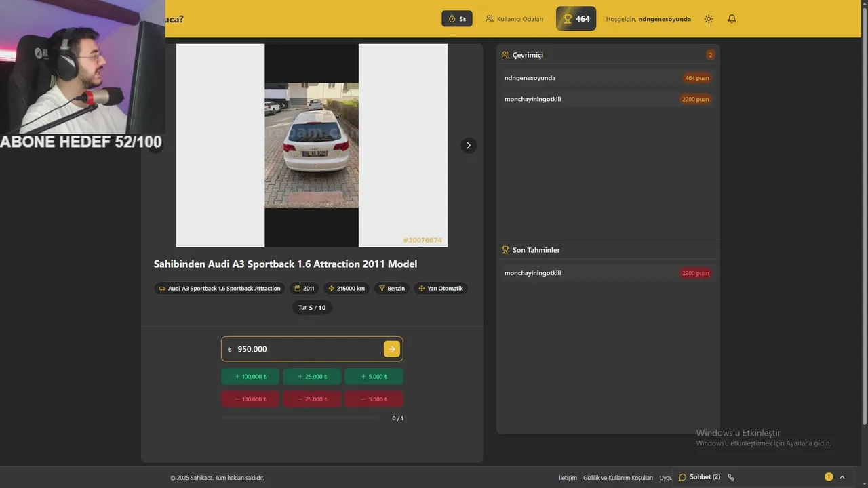Click the © 2025 Sahikaca footer text
The width and height of the screenshot is (868, 488).
click(217, 478)
